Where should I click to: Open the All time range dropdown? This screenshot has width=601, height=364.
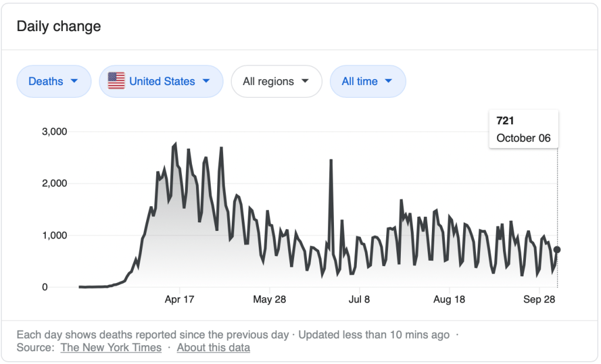(x=367, y=81)
